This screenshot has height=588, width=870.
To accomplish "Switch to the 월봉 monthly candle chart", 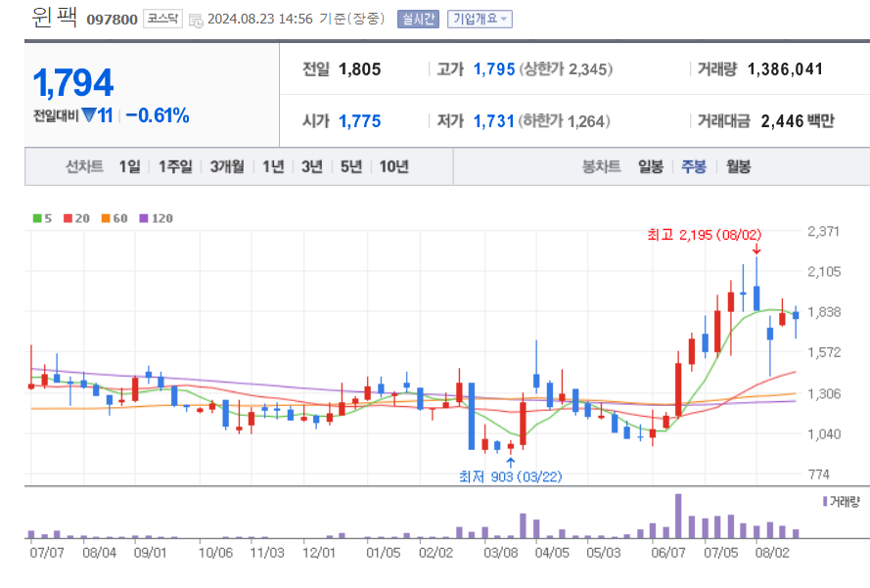I will tap(739, 166).
